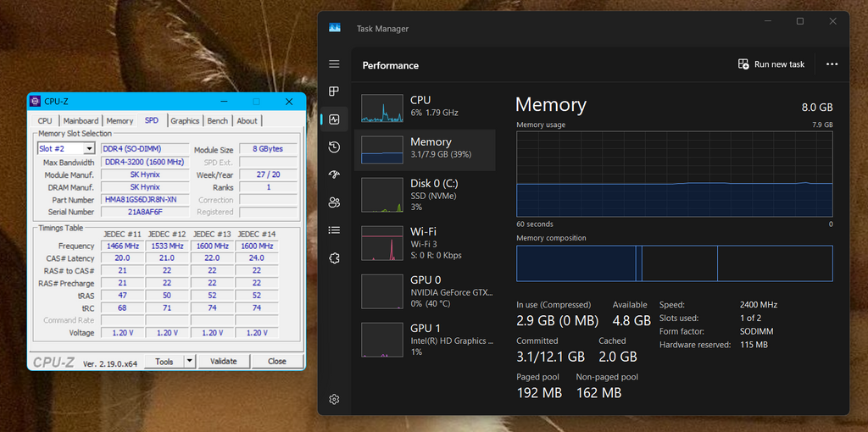
Task: Click DDR4-3200 (1600 MHz) bandwidth field
Action: (x=146, y=162)
